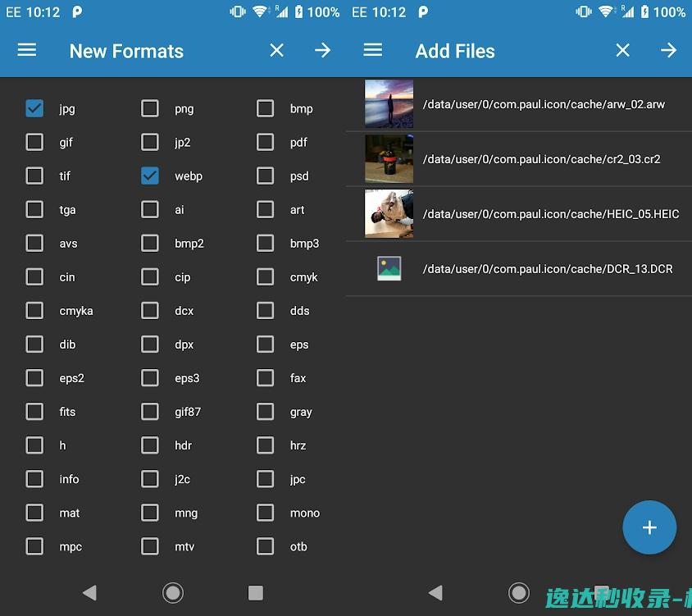The height and width of the screenshot is (616, 692).
Task: Enable the fax format checkbox
Action: pos(265,378)
